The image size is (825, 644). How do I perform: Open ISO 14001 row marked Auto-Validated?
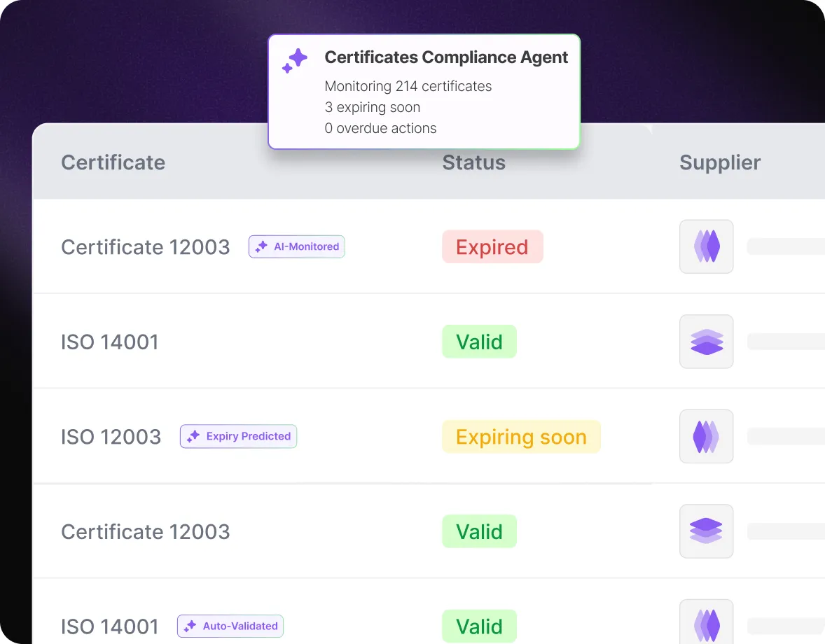429,611
